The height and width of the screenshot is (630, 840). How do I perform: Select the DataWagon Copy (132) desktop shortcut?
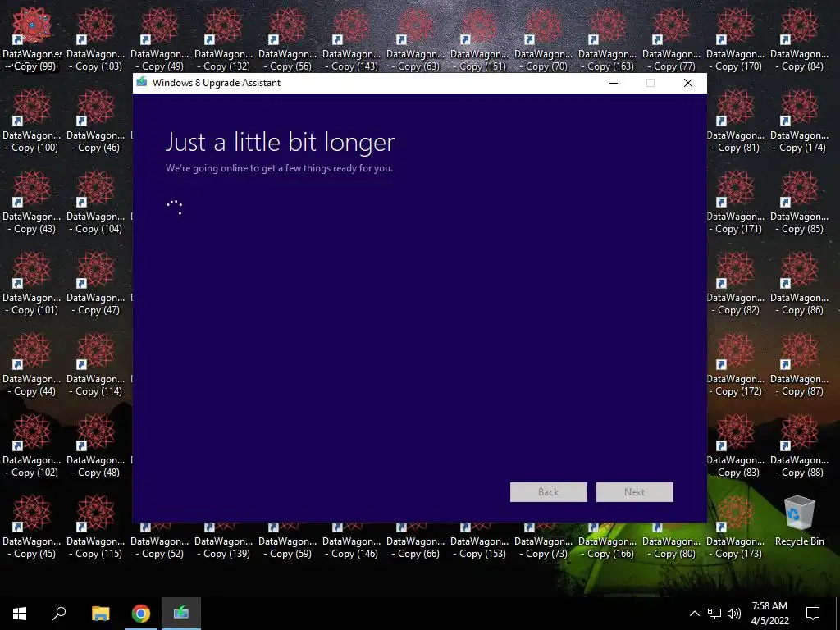point(223,40)
